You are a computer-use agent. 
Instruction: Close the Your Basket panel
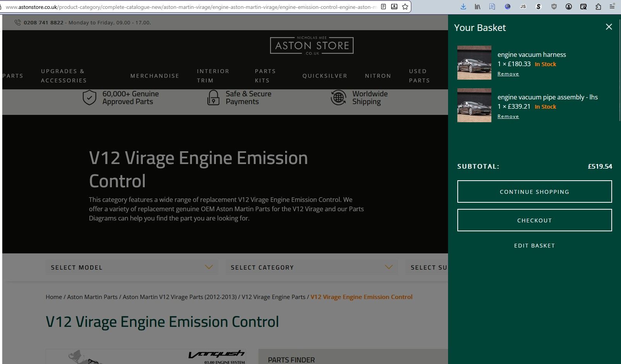point(609,27)
